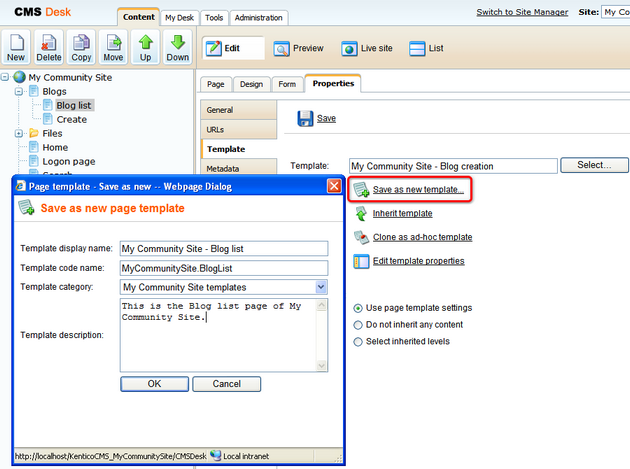Switch to Edit mode
Screen dimensions: 630x469
coord(233,48)
